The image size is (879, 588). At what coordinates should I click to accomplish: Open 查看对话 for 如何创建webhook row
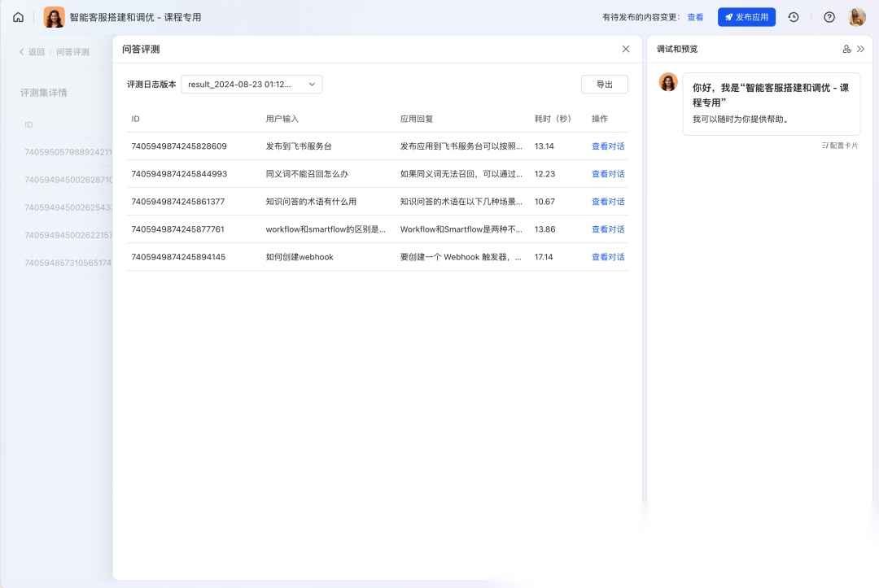(x=608, y=257)
